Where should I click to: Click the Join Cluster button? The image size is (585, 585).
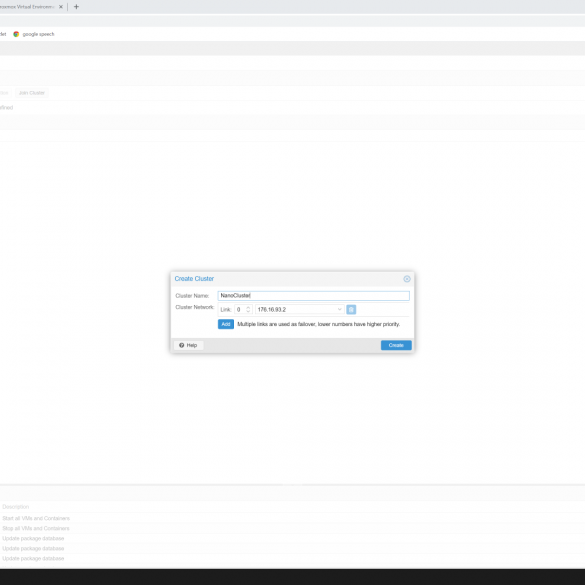click(x=32, y=93)
